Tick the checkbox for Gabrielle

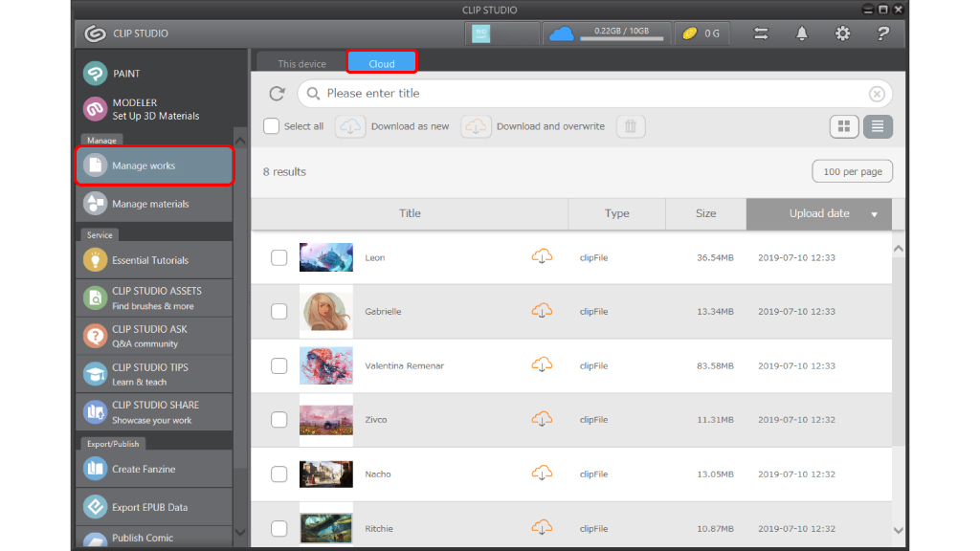click(278, 311)
